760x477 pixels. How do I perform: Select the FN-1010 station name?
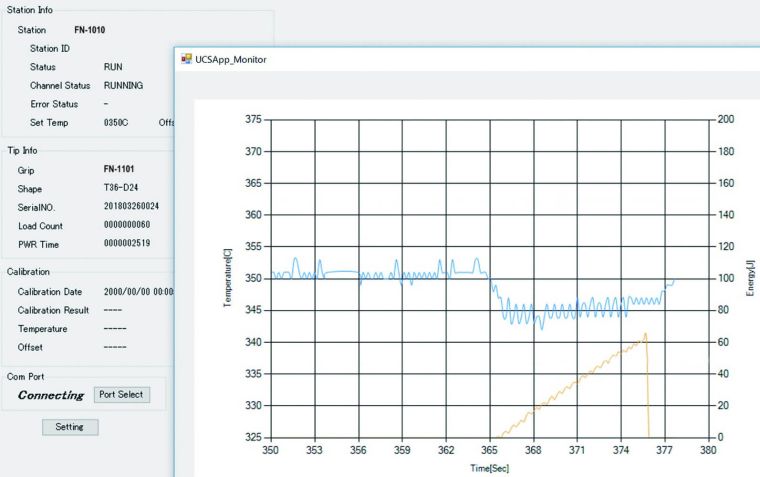coord(92,30)
